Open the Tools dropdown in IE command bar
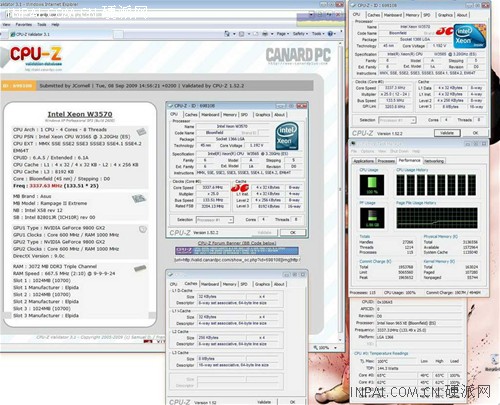Screen dimensions: 500x405 pos(318,34)
